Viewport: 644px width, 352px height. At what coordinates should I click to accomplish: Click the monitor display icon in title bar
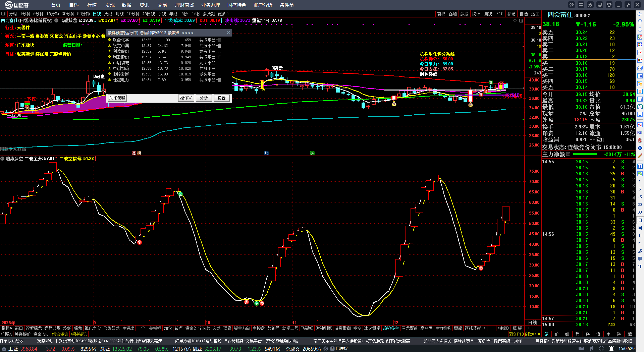(600, 5)
